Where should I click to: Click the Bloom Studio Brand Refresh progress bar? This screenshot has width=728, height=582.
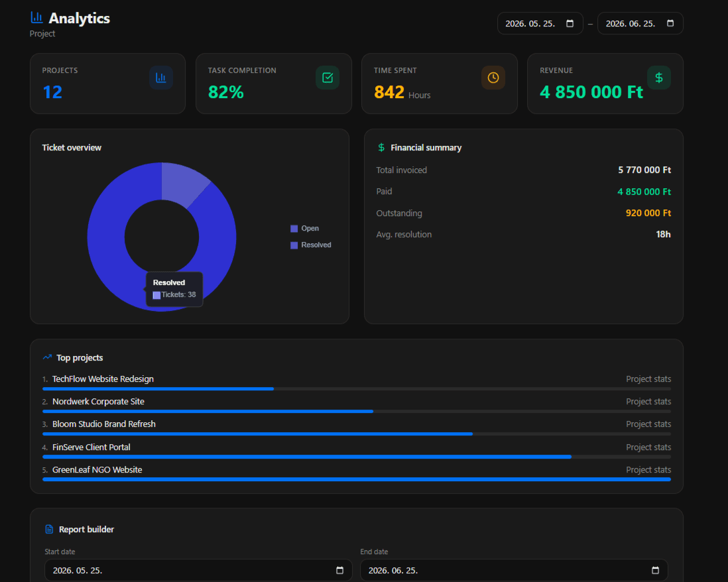coord(357,434)
